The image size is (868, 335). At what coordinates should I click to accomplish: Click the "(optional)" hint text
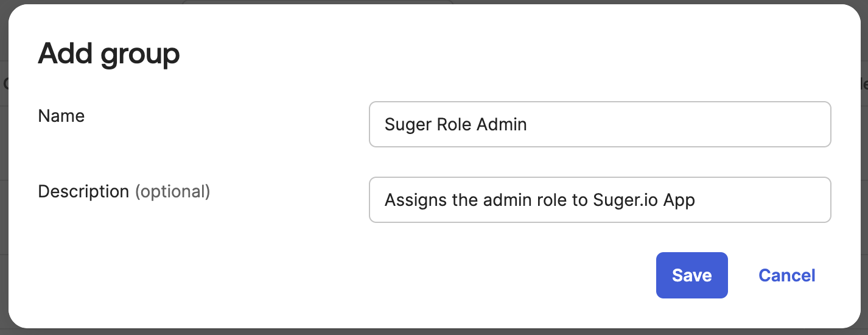click(x=172, y=191)
